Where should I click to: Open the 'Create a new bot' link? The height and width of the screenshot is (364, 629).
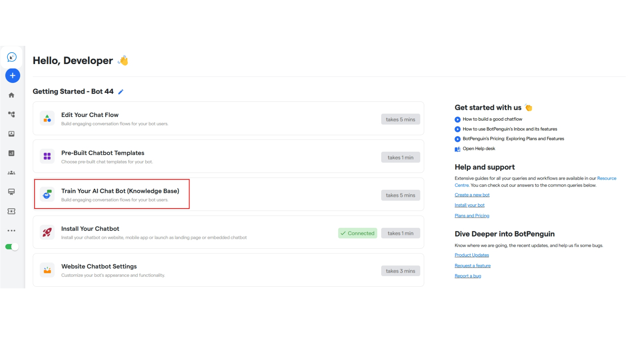coord(472,195)
